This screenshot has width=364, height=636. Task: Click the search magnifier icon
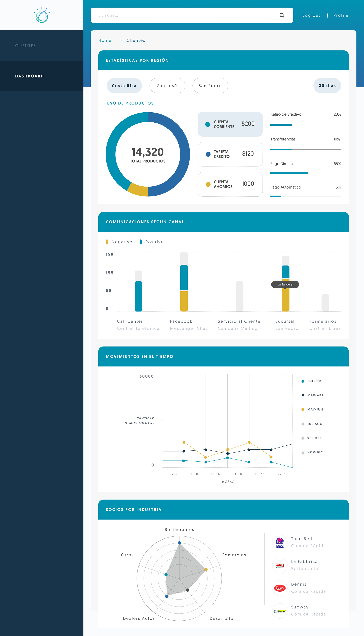click(282, 15)
